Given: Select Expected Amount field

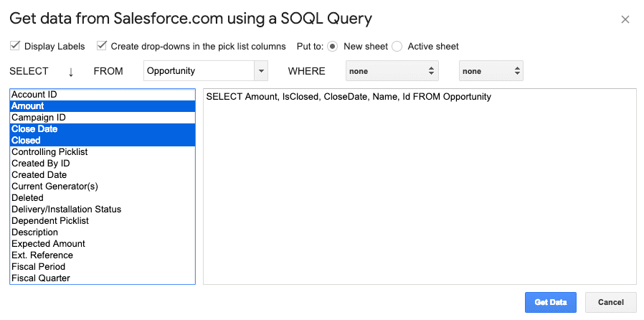Looking at the screenshot, I should pyautogui.click(x=103, y=244).
